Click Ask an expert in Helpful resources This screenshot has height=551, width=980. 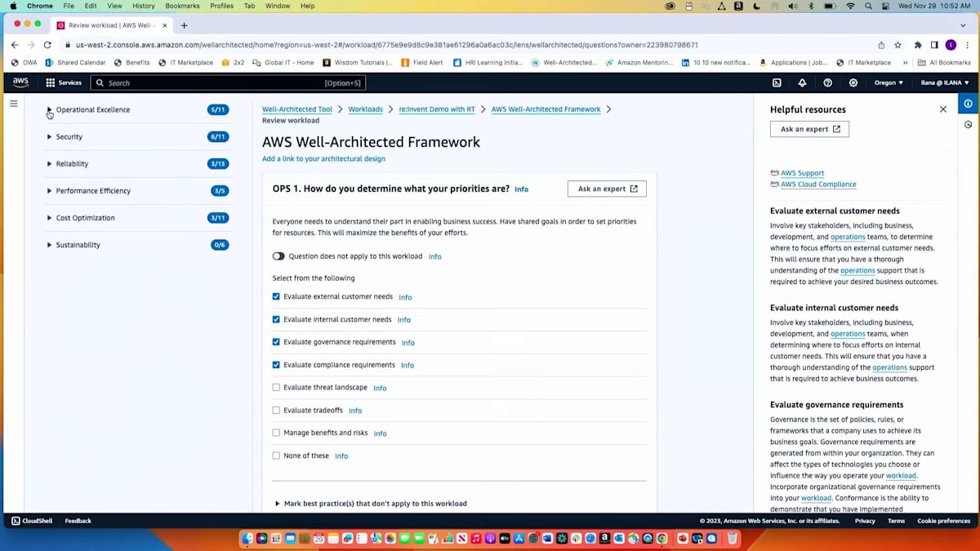[x=809, y=129]
